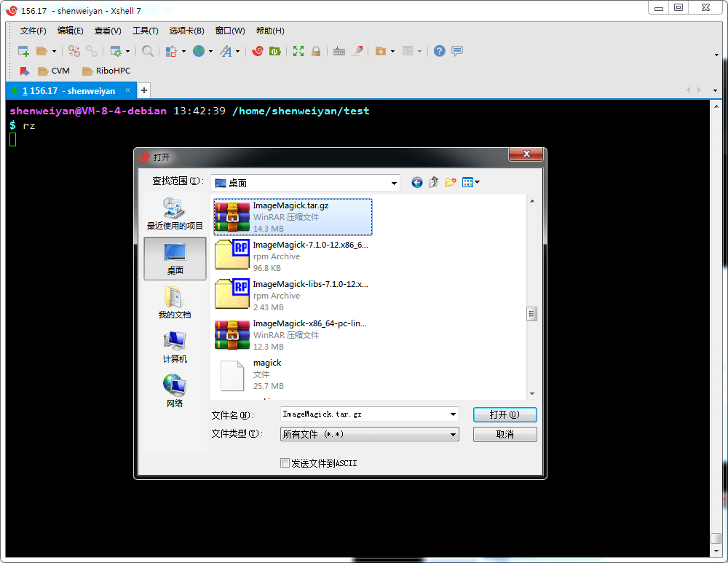The image size is (728, 563).
Task: Expand the Open-folder toolbar dropdown arrow
Action: [x=54, y=51]
